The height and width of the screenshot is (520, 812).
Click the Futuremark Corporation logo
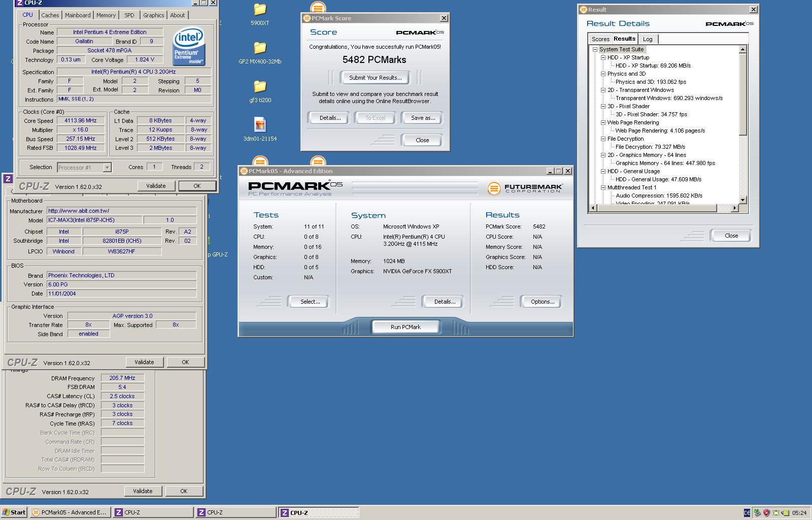[525, 188]
